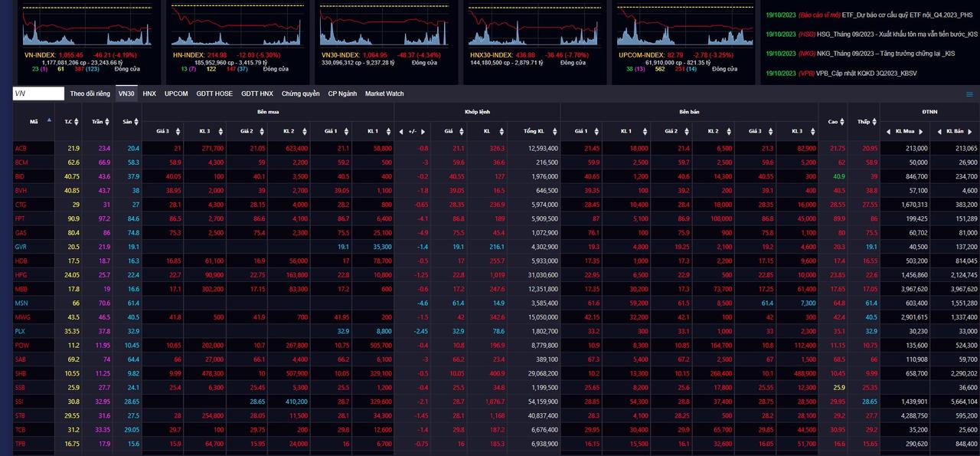Open VPB Cập nhật KQKD 3Q2023 report
Viewport: 980px width, 456px height.
click(x=866, y=73)
